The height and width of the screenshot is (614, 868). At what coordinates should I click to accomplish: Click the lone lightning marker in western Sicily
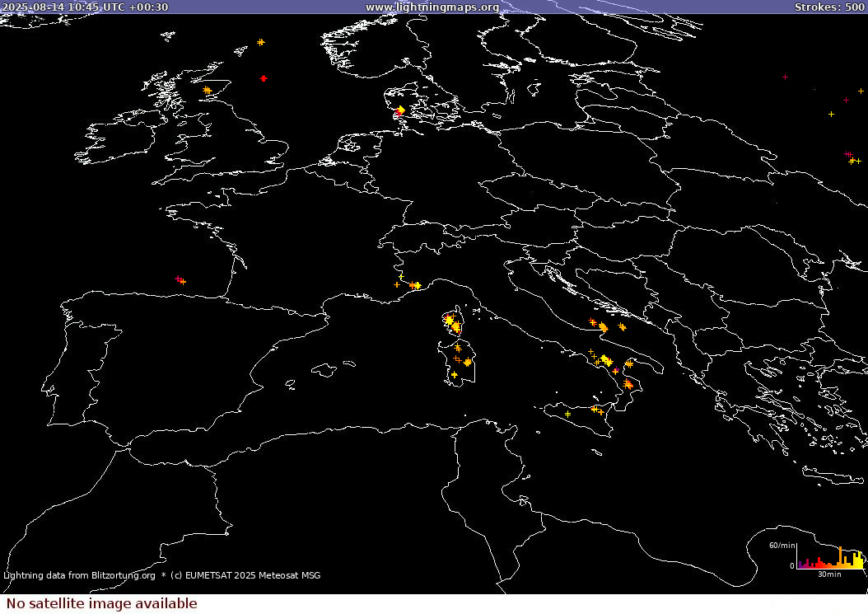(x=567, y=415)
